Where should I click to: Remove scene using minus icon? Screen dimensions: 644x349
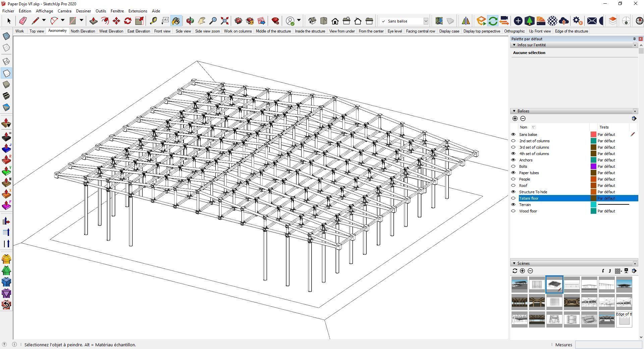tap(530, 271)
